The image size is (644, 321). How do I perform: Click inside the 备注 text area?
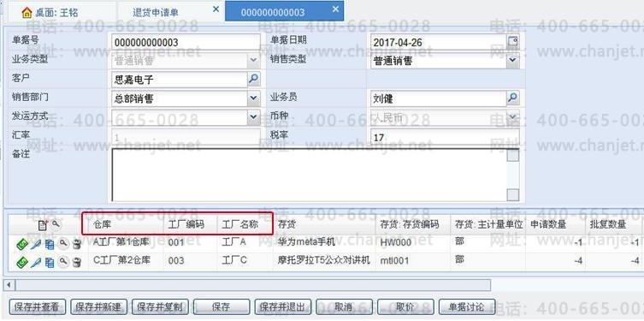tap(309, 175)
